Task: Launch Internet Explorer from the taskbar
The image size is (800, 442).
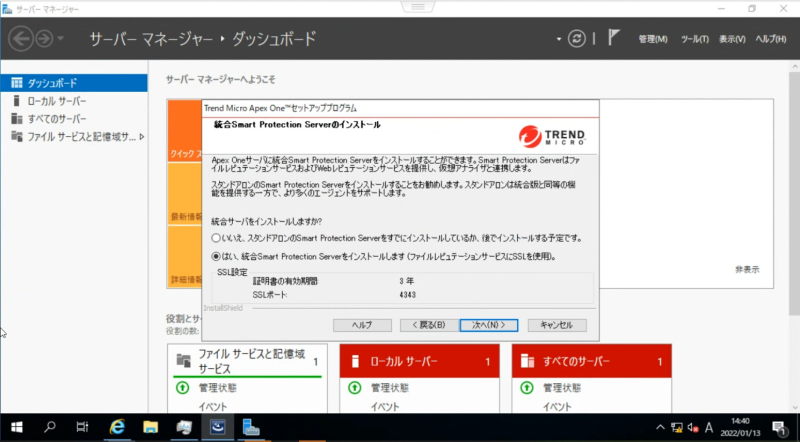Action: [117, 427]
